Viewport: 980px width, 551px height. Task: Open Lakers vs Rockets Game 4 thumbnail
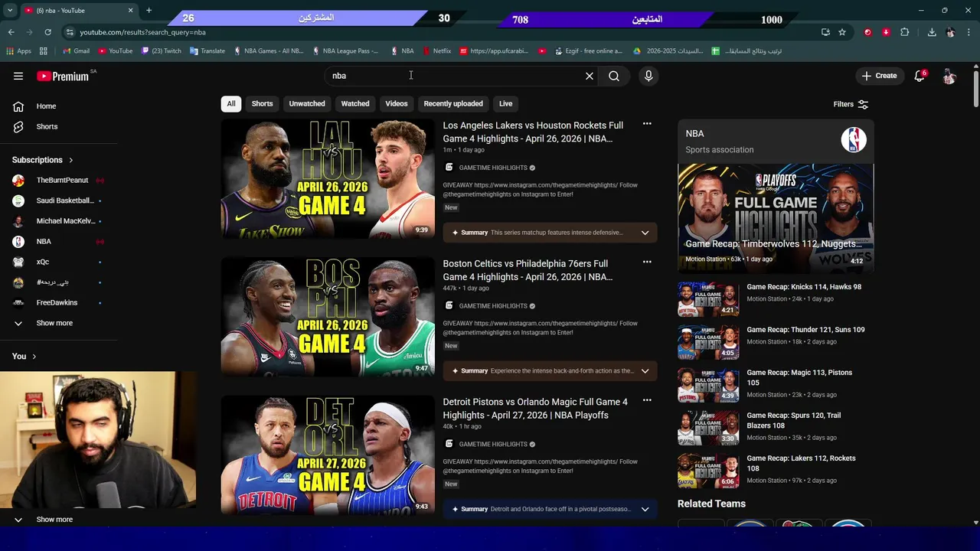(x=328, y=179)
